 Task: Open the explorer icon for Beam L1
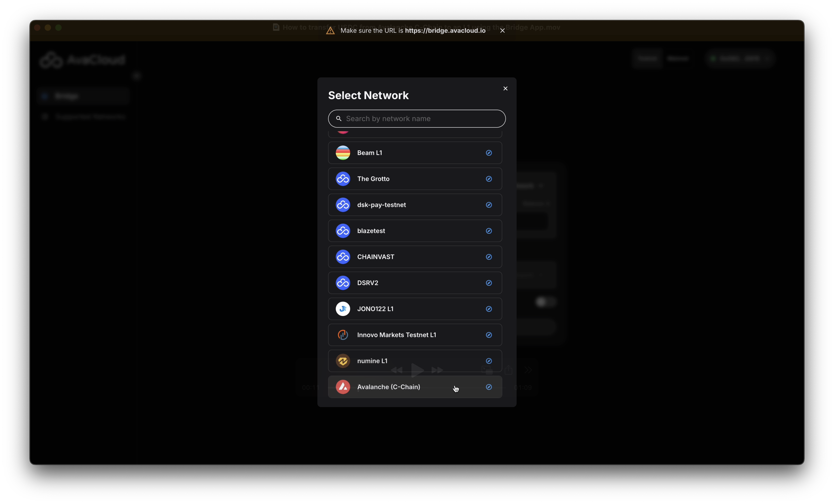(x=488, y=153)
